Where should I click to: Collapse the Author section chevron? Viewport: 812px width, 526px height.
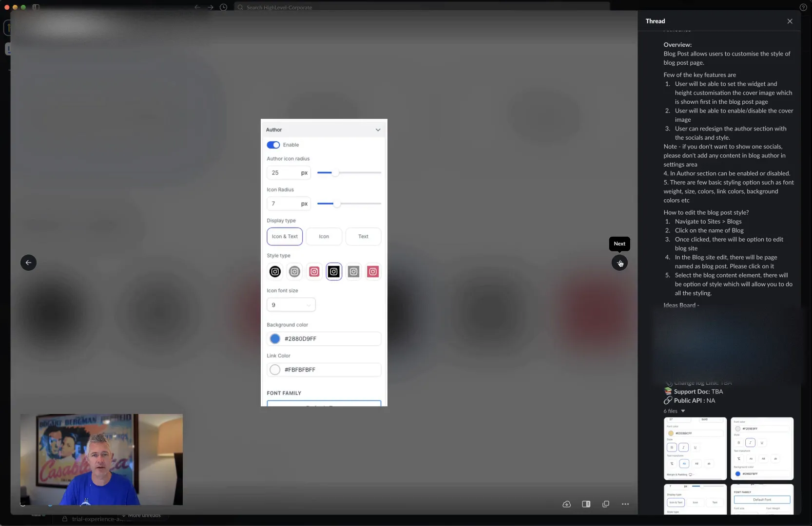[x=378, y=130]
